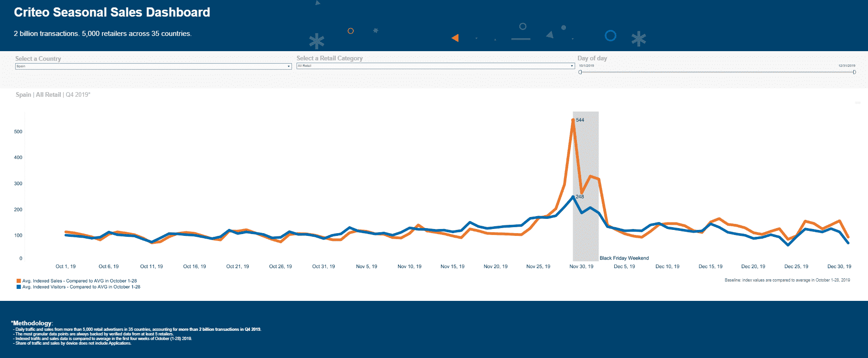Click the '300' y-axis value

click(x=18, y=183)
